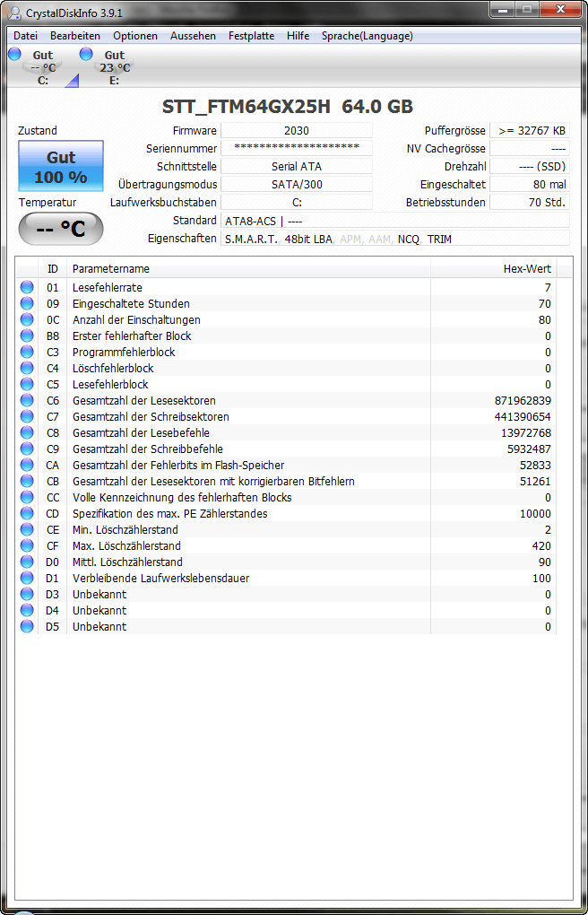Close the CrystalDiskInfo window
This screenshot has height=915, width=588.
(x=560, y=9)
